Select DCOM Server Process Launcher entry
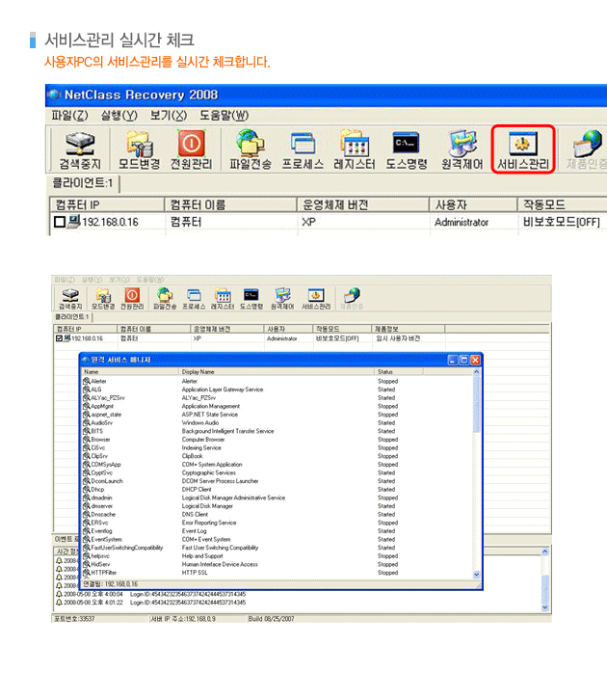Viewport: 607px width, 700px height. tap(220, 481)
